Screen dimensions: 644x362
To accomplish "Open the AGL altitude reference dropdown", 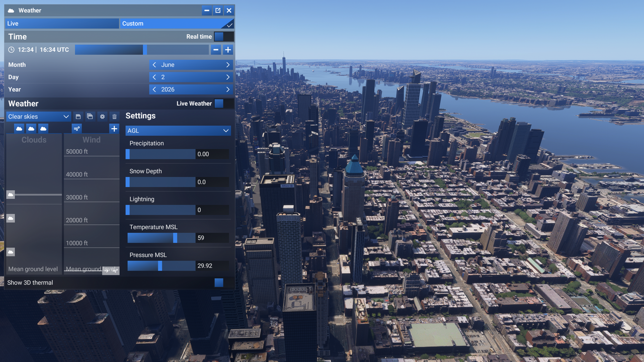I will [x=178, y=131].
